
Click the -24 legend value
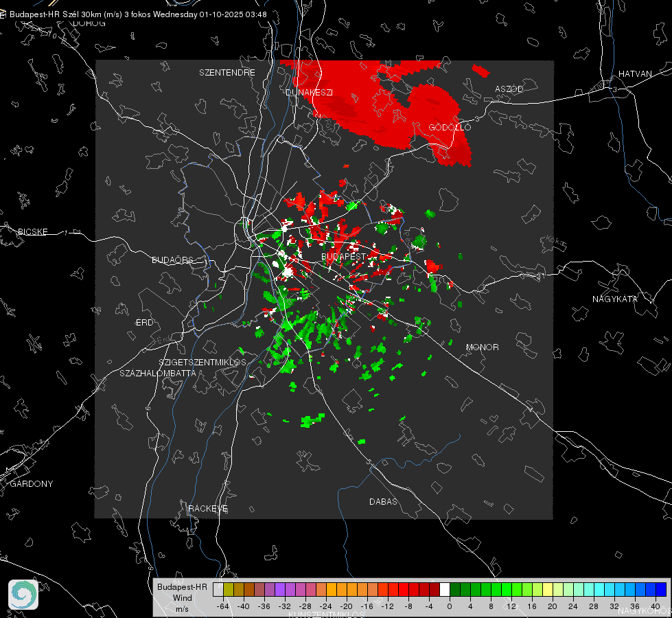[326, 606]
